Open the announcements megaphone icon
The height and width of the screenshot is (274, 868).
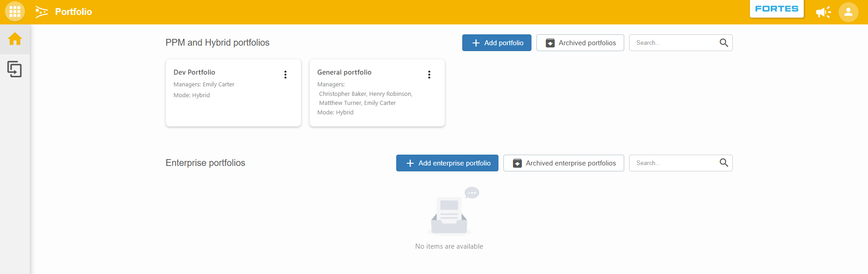pos(823,12)
